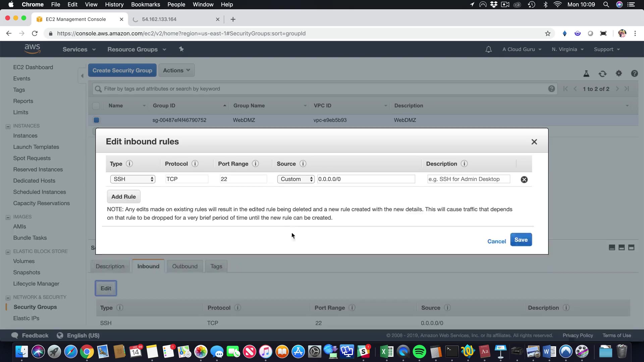Switch to the Outbound tab

(184, 266)
